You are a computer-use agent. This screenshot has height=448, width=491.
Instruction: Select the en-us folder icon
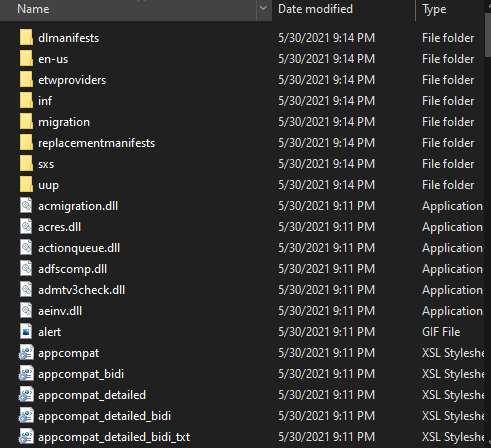[26, 58]
